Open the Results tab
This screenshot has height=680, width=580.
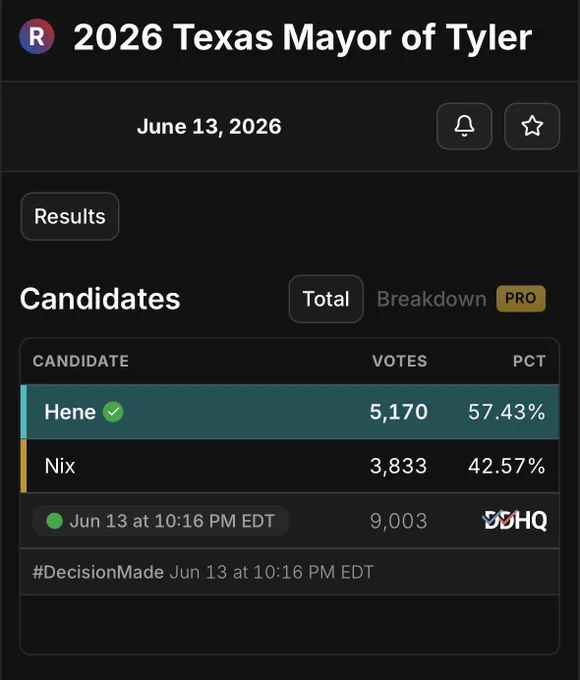click(x=70, y=216)
